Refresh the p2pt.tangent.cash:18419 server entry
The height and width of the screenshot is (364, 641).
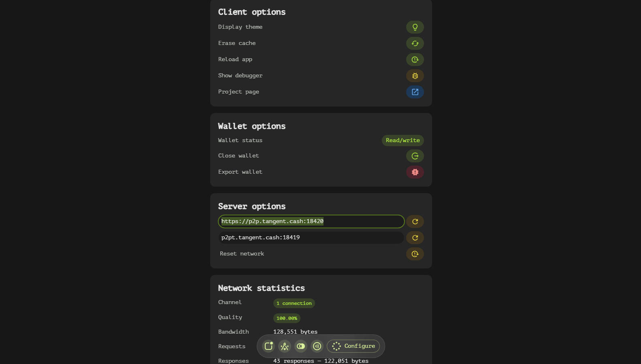[415, 238]
